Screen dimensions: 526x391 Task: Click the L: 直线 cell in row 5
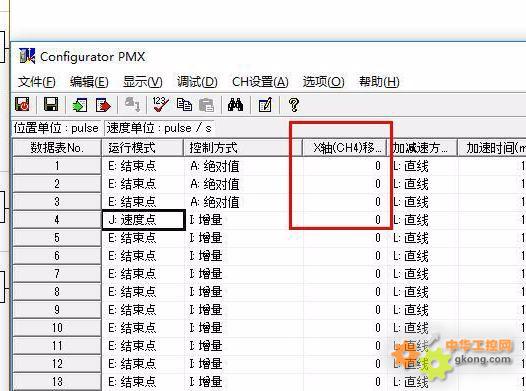click(x=423, y=238)
